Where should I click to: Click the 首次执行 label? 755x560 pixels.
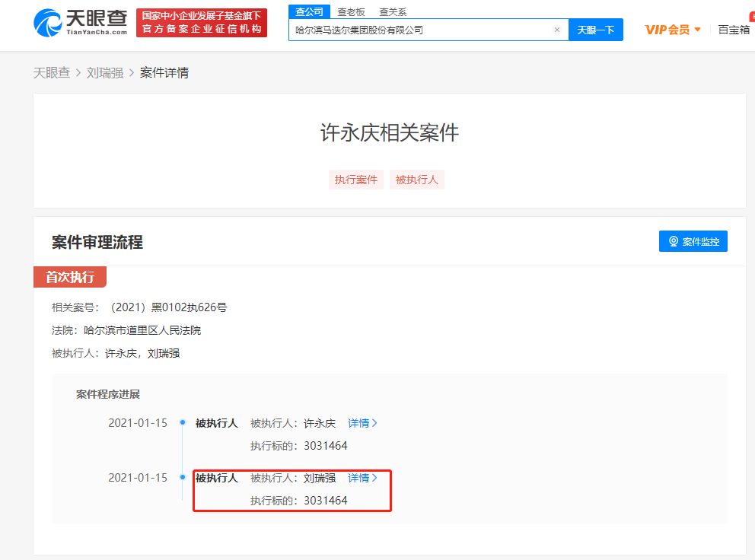pos(70,277)
